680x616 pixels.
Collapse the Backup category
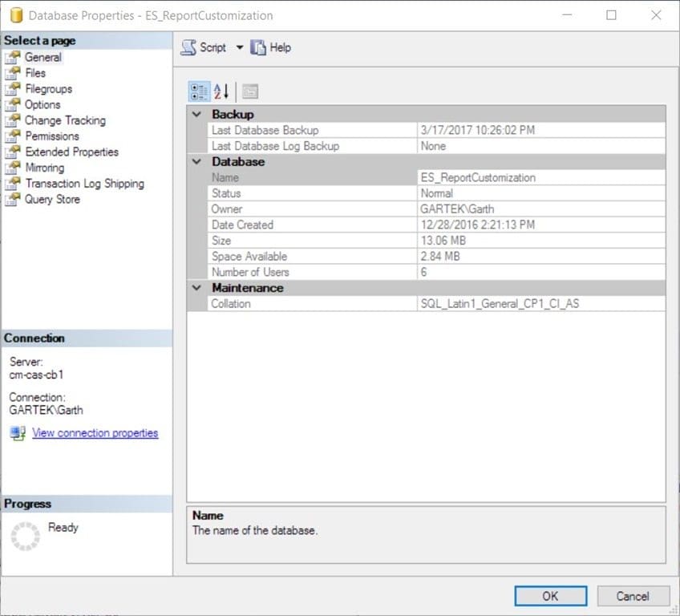pyautogui.click(x=197, y=115)
